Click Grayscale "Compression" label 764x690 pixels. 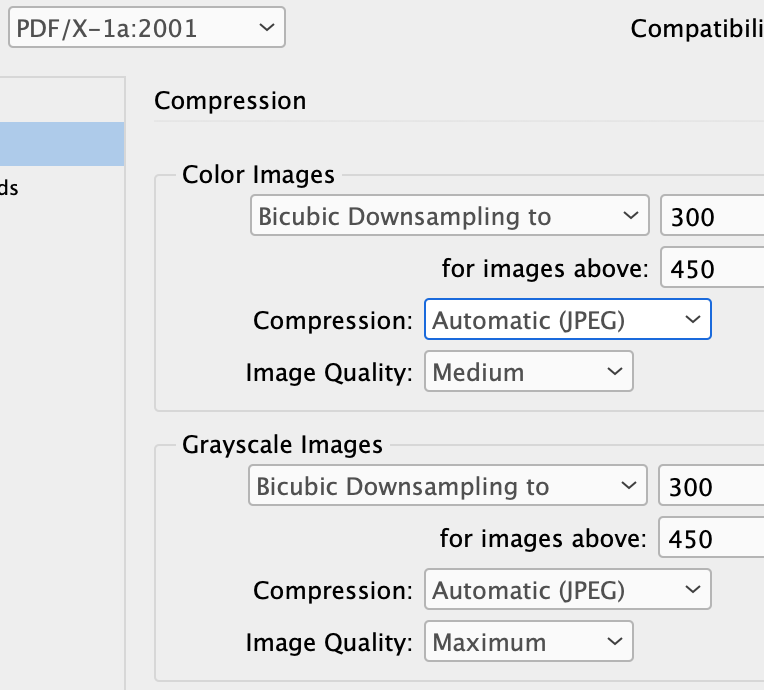[332, 590]
